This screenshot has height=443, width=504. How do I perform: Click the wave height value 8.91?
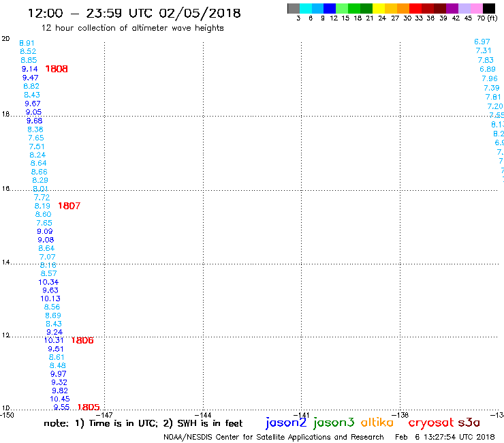tap(27, 43)
